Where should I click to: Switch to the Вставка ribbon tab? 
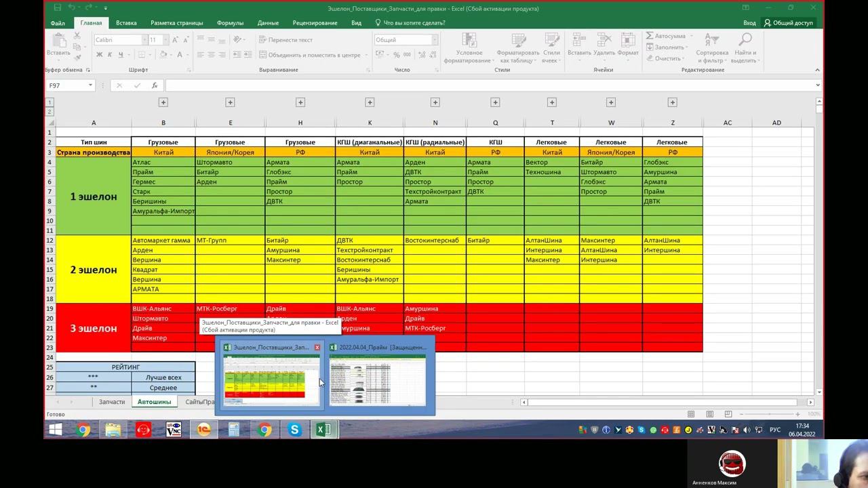126,23
